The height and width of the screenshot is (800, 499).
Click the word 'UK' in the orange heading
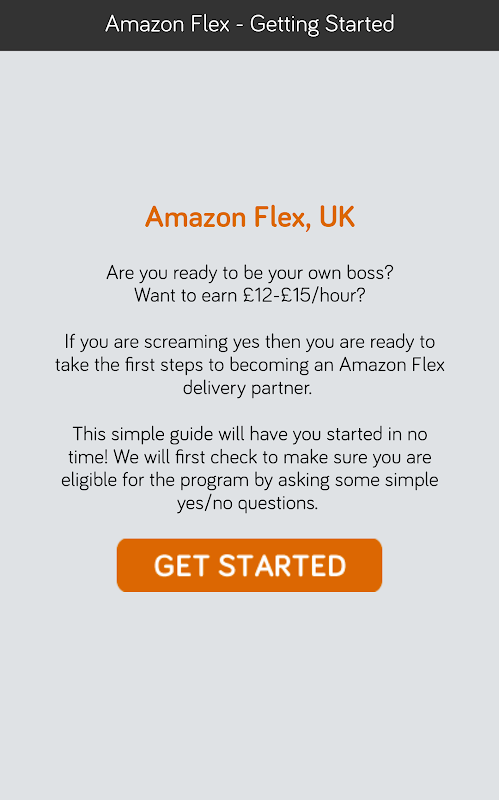(x=337, y=217)
